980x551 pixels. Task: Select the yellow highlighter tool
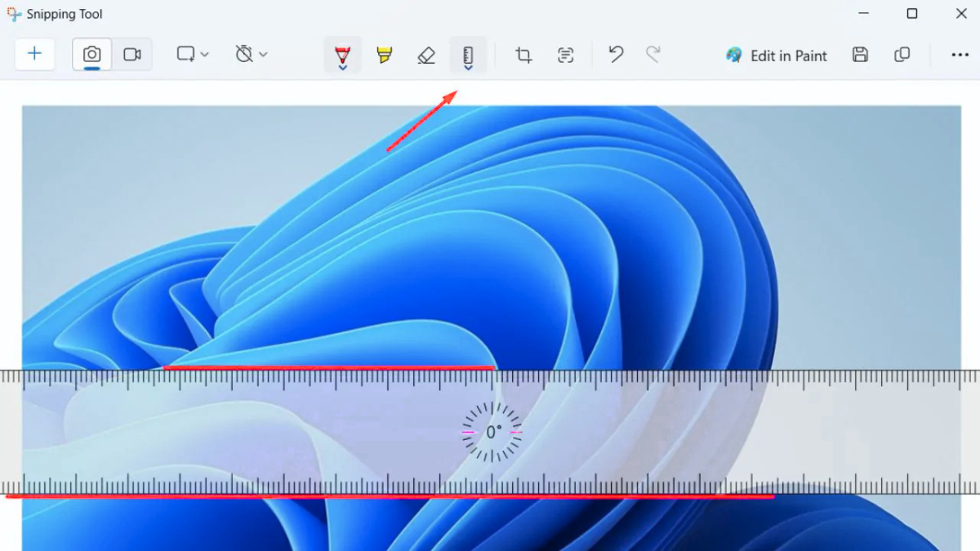click(x=385, y=55)
